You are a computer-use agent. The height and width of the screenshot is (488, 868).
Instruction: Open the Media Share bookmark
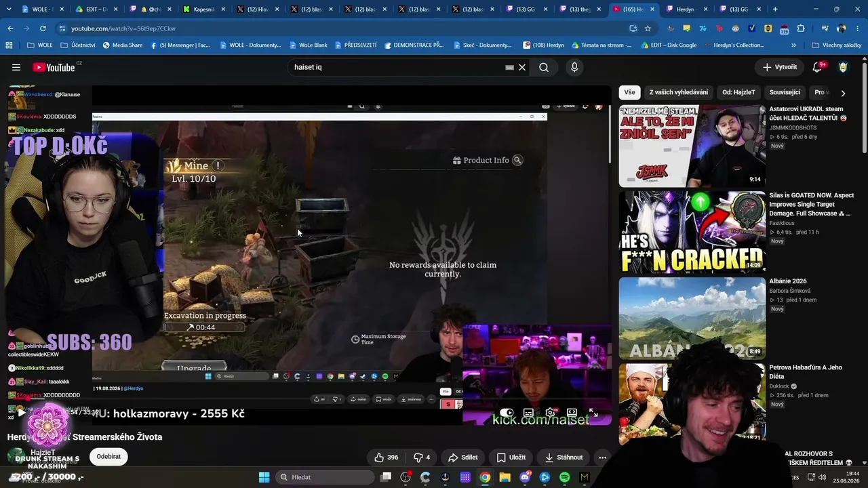[x=123, y=45]
